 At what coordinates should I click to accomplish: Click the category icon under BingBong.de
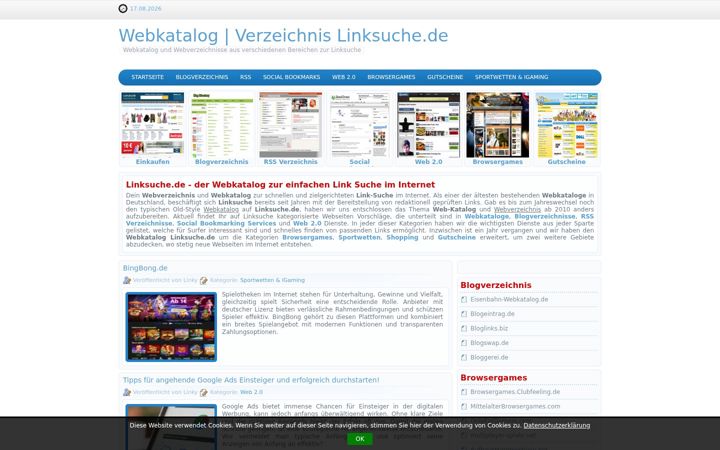click(204, 280)
